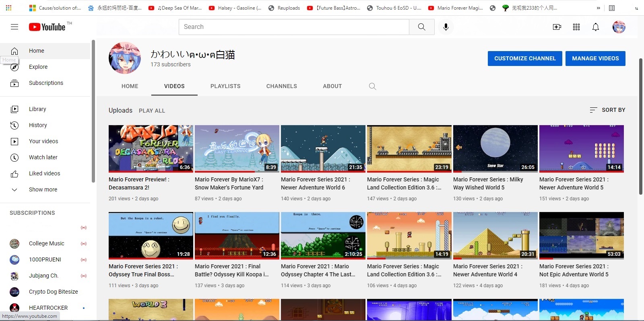Open the create video camera icon

(557, 27)
